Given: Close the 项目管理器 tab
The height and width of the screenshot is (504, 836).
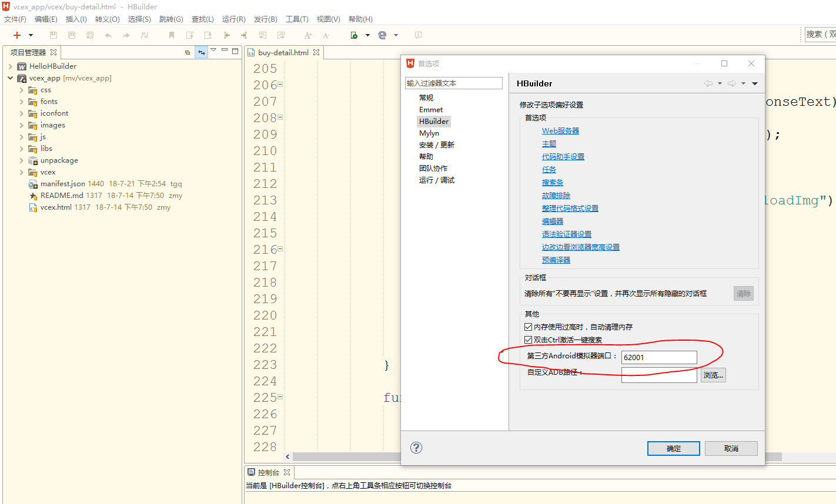Looking at the screenshot, I should [x=53, y=52].
